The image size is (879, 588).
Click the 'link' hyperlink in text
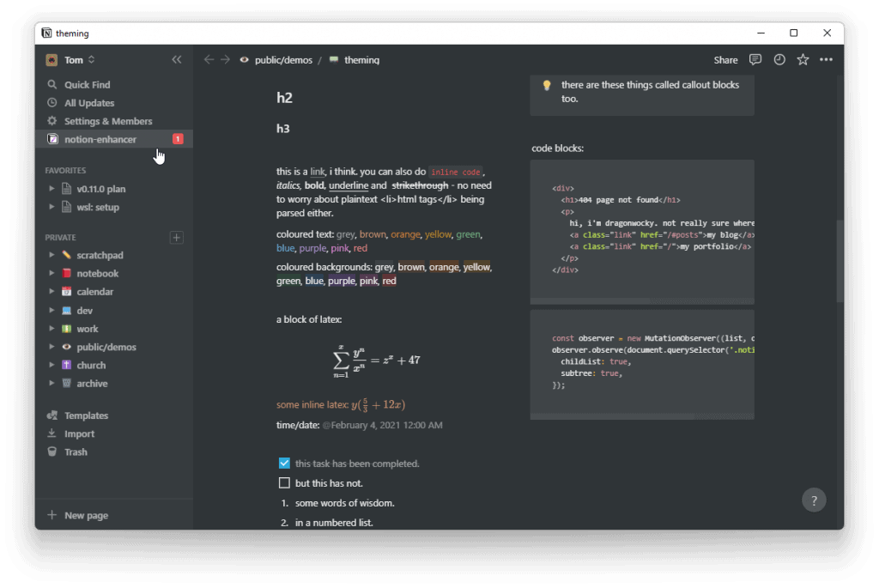tap(318, 172)
